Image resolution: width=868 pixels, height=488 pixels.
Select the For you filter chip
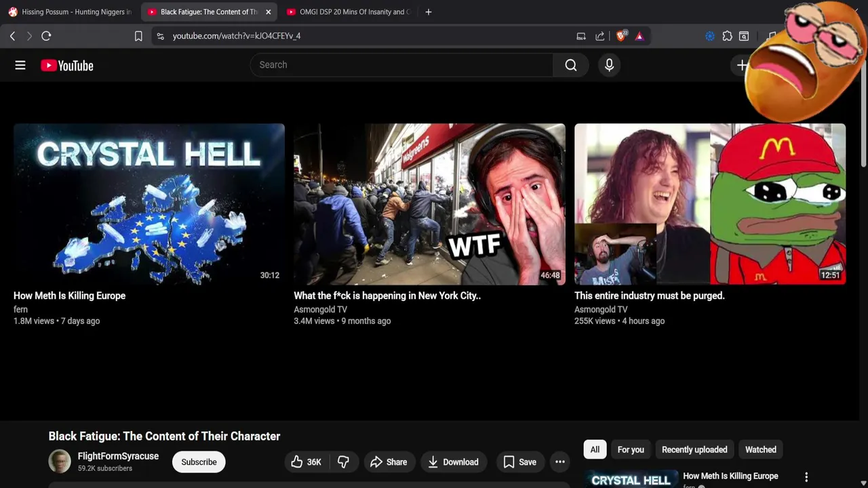[x=631, y=449]
